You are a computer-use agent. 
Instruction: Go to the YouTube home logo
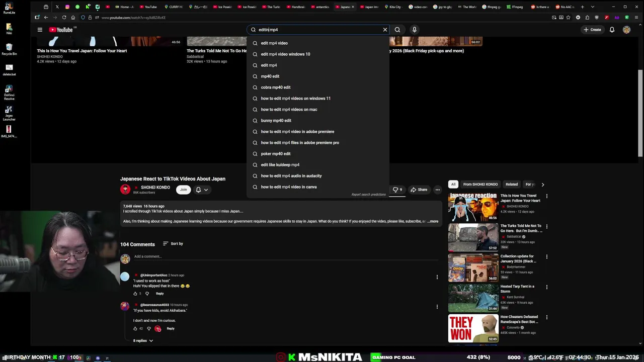[61, 30]
